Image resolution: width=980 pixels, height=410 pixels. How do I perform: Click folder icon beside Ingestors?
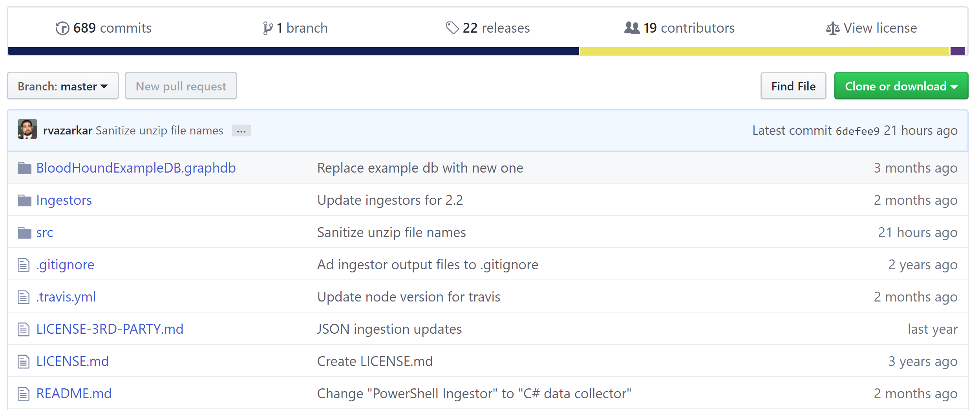(24, 200)
